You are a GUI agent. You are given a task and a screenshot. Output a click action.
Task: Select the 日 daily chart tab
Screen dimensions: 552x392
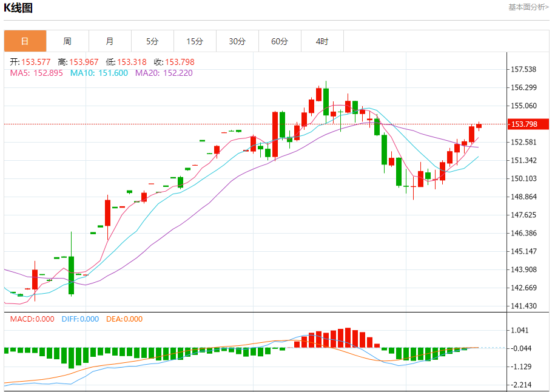click(x=25, y=41)
